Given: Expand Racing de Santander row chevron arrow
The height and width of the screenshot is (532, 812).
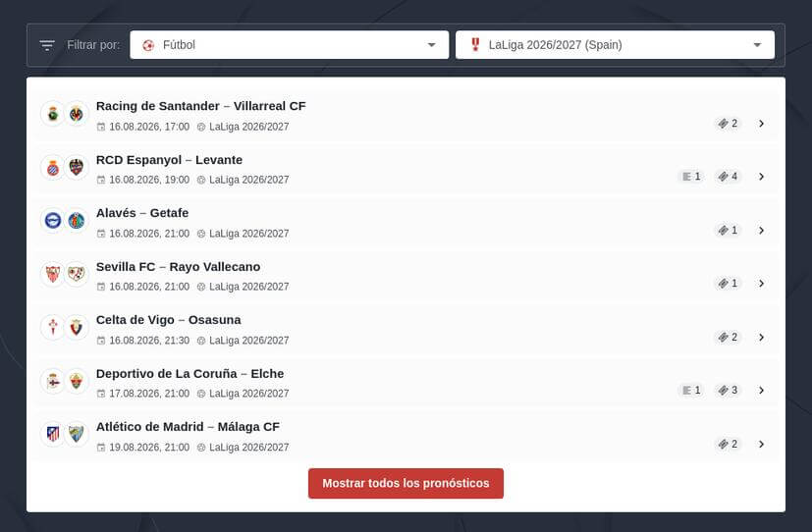Looking at the screenshot, I should (761, 124).
